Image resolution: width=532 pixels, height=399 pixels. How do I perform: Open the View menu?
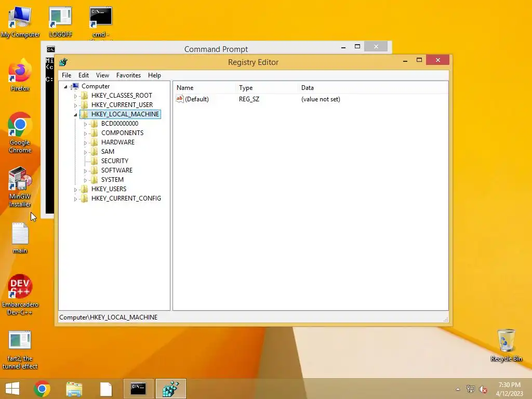(x=102, y=75)
